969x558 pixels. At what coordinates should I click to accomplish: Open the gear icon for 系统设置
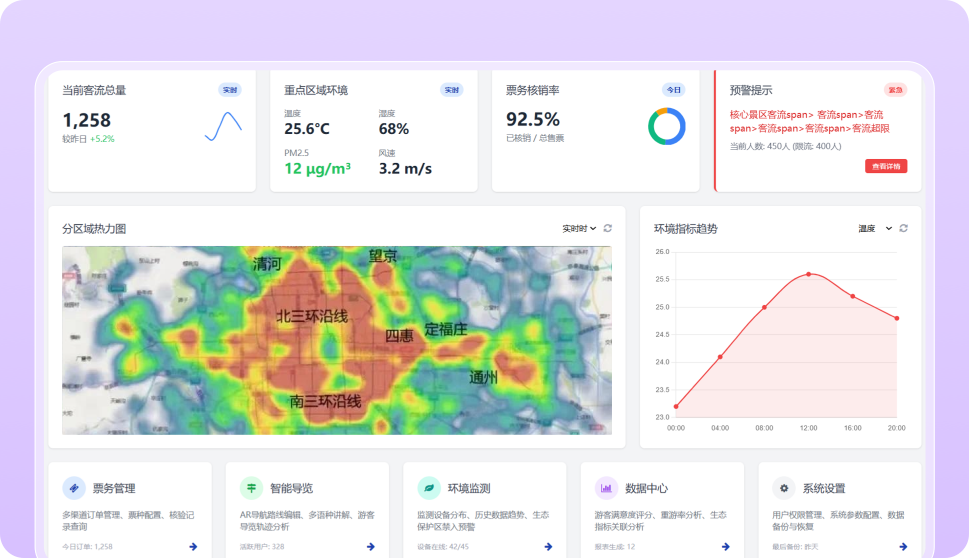click(x=784, y=488)
